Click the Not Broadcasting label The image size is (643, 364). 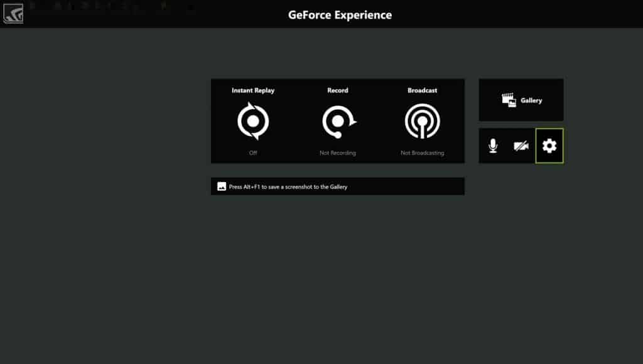click(x=422, y=153)
